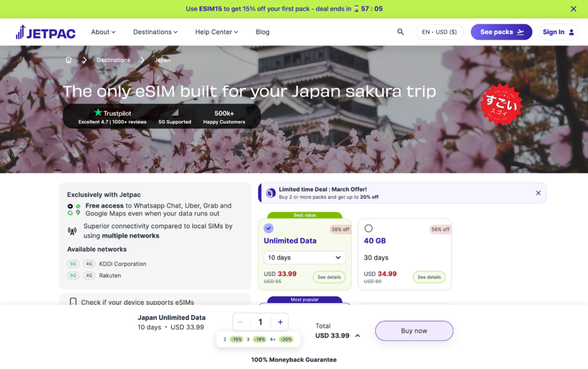Open the 10 days duration dropdown
588x369 pixels.
[304, 257]
